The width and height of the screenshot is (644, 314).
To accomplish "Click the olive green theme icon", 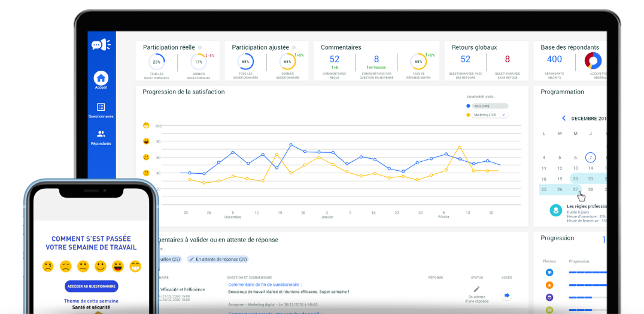I will [549, 309].
